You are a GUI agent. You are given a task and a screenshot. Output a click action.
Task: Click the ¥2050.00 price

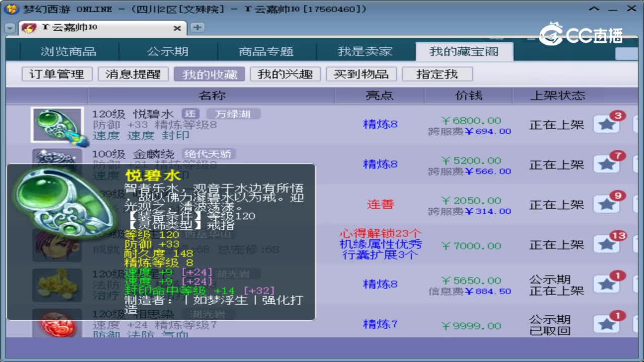coord(471,201)
